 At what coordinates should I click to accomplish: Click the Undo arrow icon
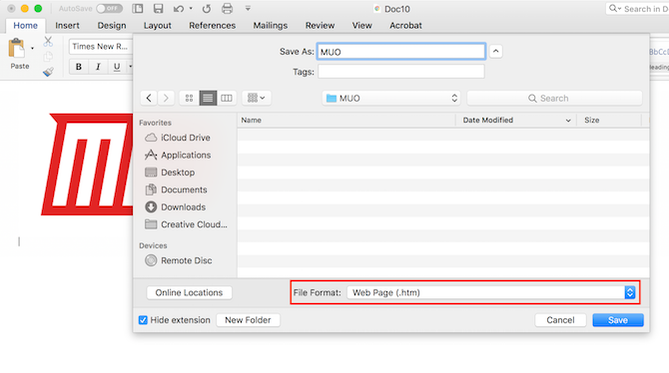pos(179,9)
